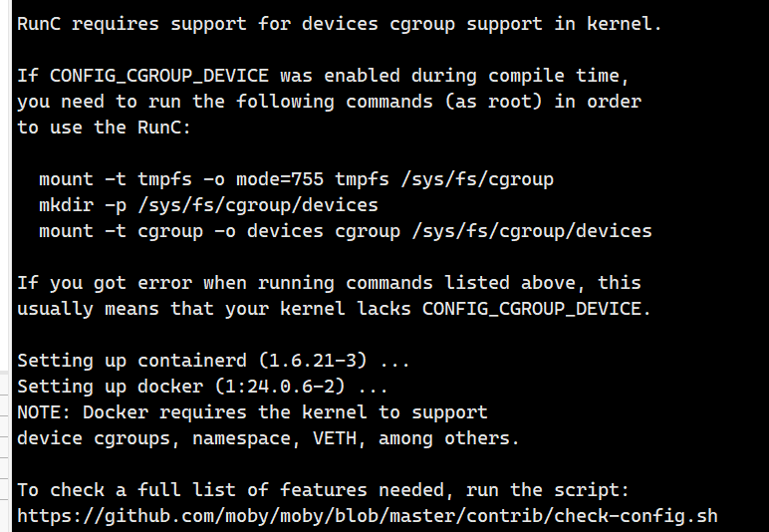
Task: Click the 'Setting up docker (1:24.0.6-2)' line
Action: click(x=202, y=387)
